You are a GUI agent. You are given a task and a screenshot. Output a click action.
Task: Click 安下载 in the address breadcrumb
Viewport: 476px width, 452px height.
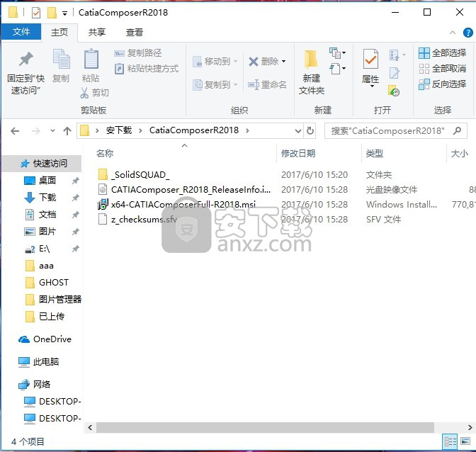pyautogui.click(x=119, y=130)
